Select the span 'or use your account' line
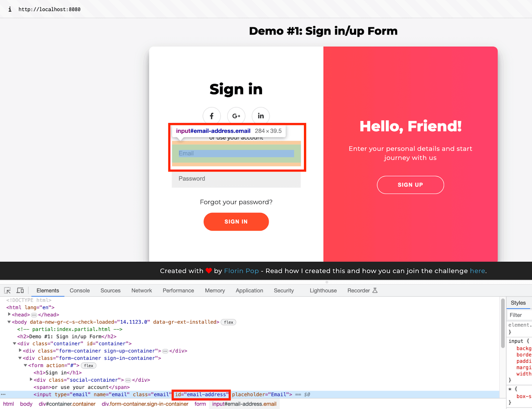532x409 pixels. tap(81, 387)
